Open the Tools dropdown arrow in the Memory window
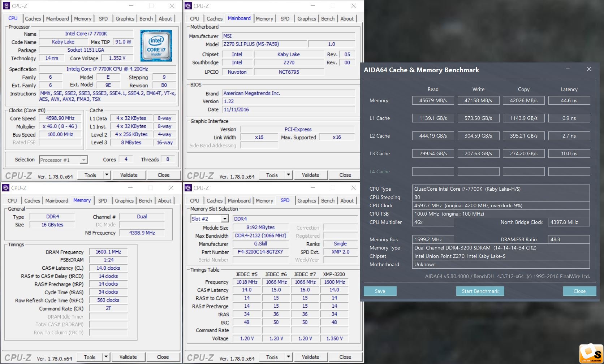604x364 pixels. click(106, 357)
